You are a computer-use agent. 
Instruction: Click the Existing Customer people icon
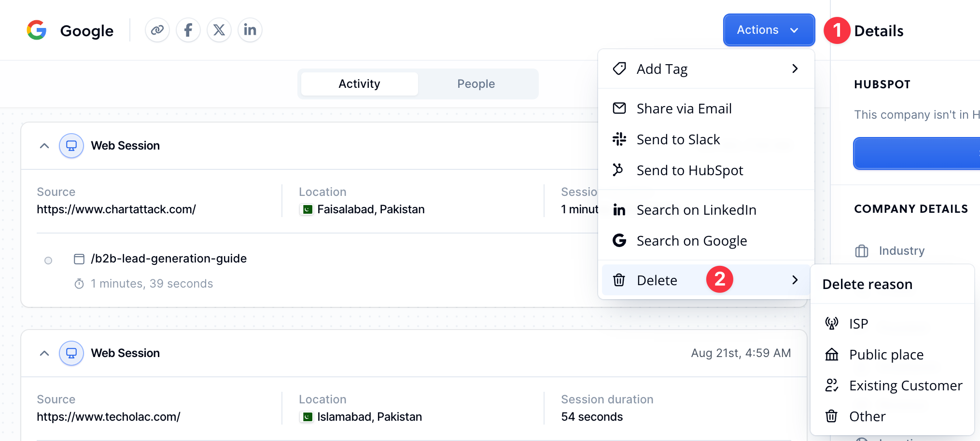tap(831, 385)
